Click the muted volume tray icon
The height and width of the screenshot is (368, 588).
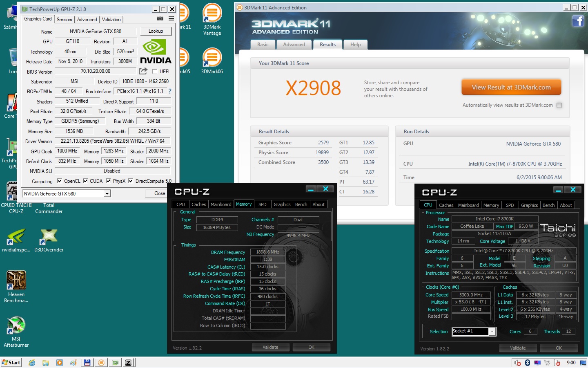click(518, 363)
